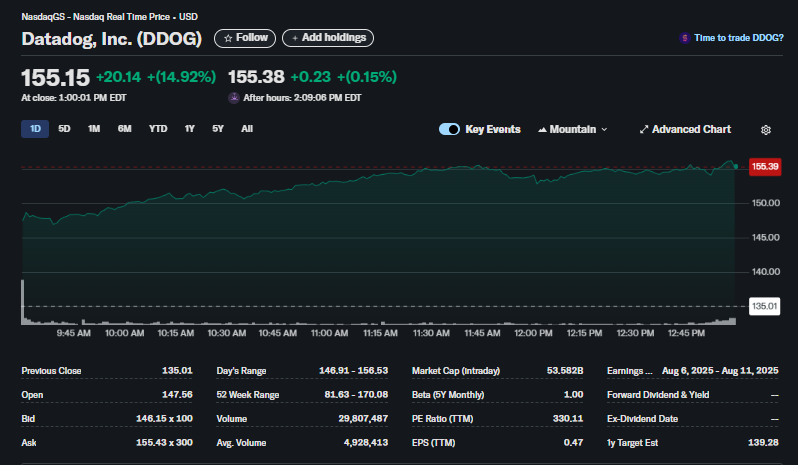Image resolution: width=798 pixels, height=465 pixels.
Task: Click the 9:45 AM axis label
Action: [x=74, y=333]
